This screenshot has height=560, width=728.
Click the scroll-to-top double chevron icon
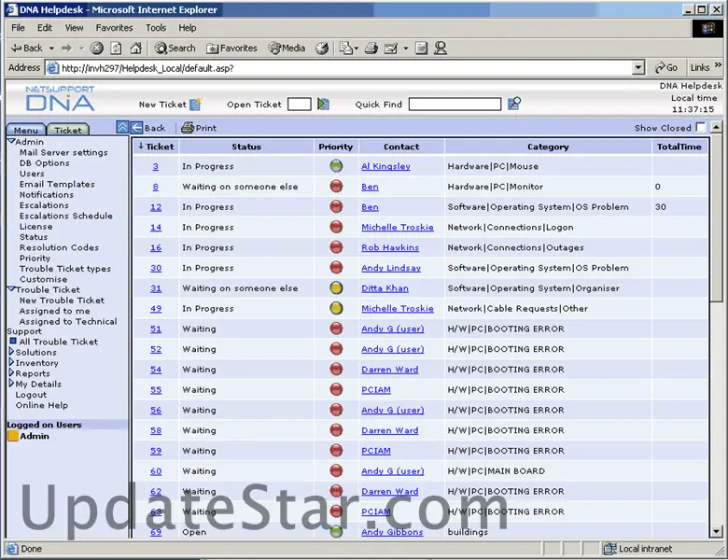(x=122, y=127)
